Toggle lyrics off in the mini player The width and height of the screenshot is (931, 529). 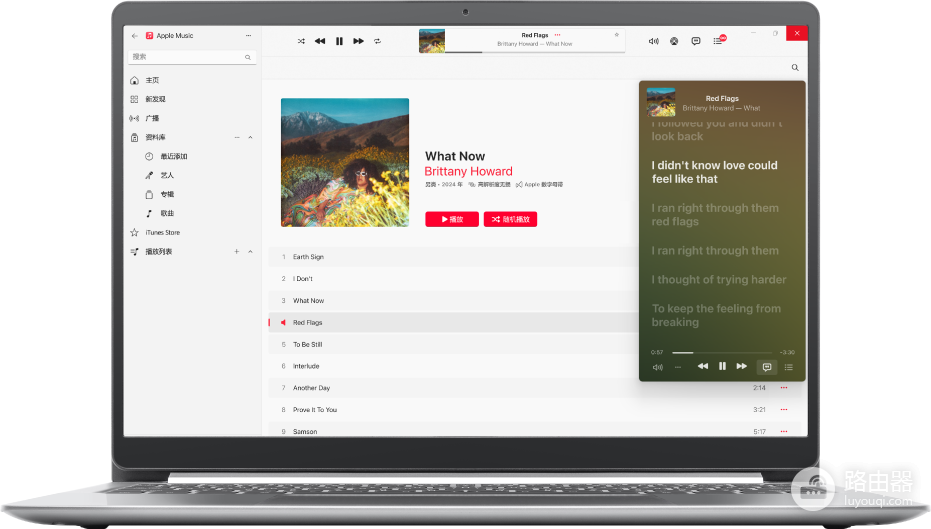tap(767, 368)
